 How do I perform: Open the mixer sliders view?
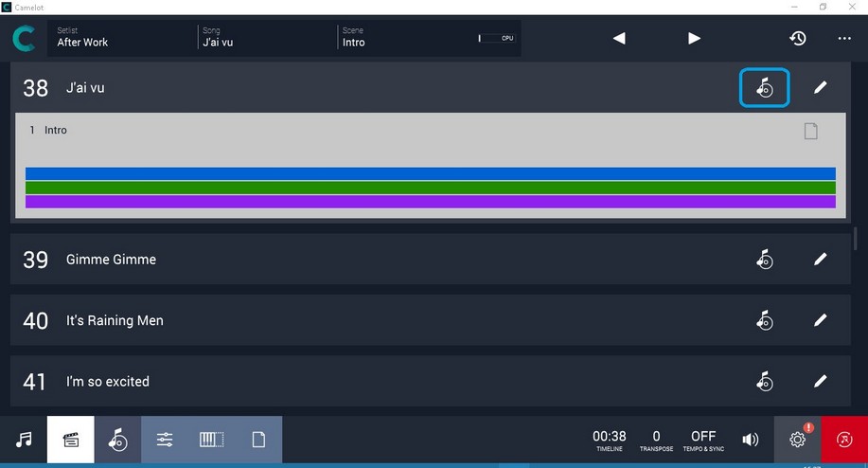[165, 440]
